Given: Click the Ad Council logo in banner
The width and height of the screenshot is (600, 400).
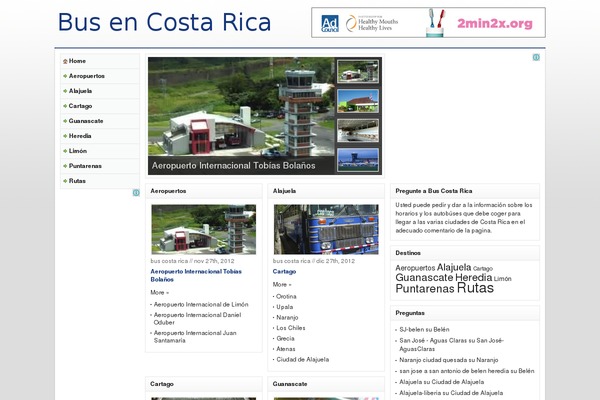Looking at the screenshot, I should (330, 23).
